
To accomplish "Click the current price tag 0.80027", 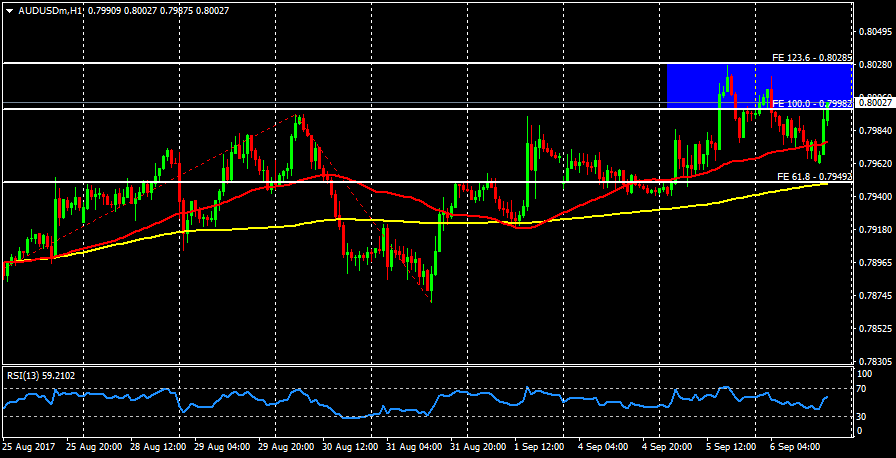I will (874, 102).
